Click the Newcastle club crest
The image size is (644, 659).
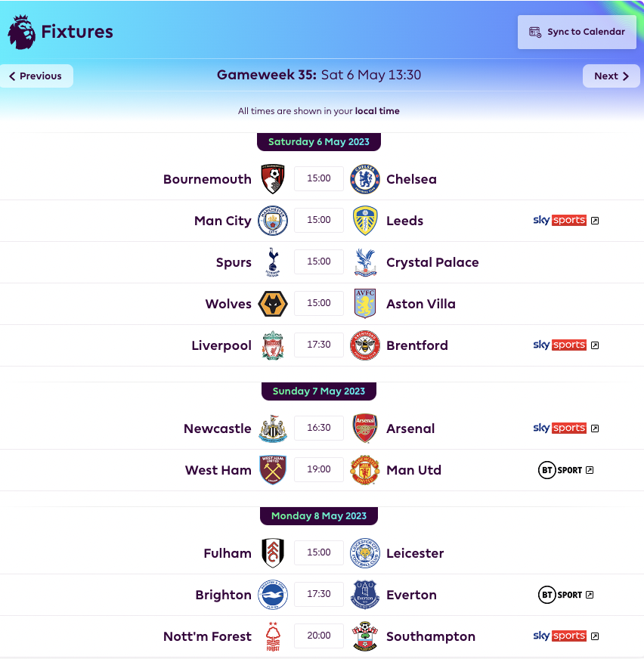(273, 428)
